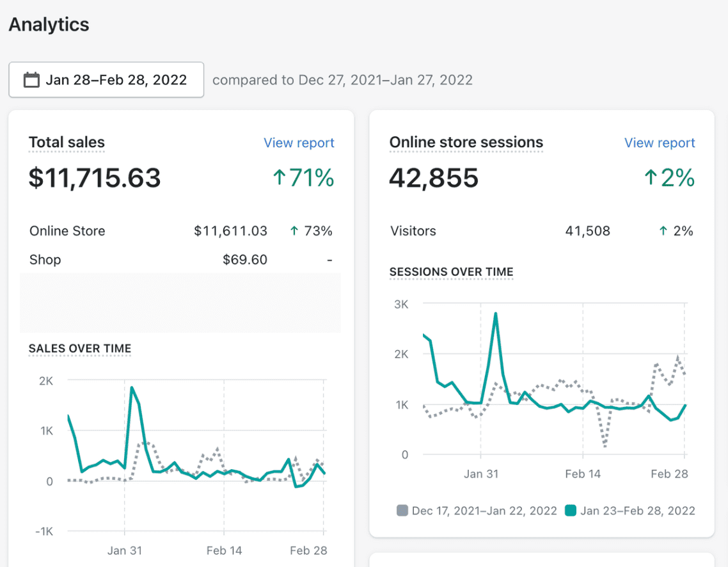Select the $11,715.63 total sales value
Viewport: 728px width, 567px height.
95,178
